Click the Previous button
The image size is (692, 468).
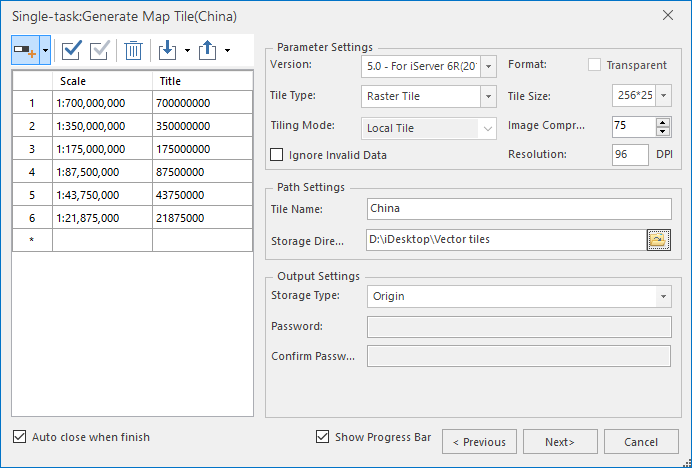pyautogui.click(x=479, y=442)
